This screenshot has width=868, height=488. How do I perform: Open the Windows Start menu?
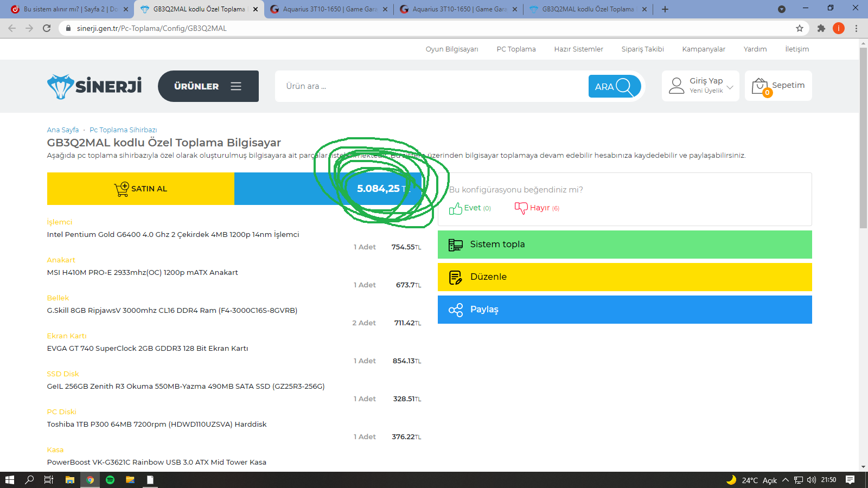[9, 480]
